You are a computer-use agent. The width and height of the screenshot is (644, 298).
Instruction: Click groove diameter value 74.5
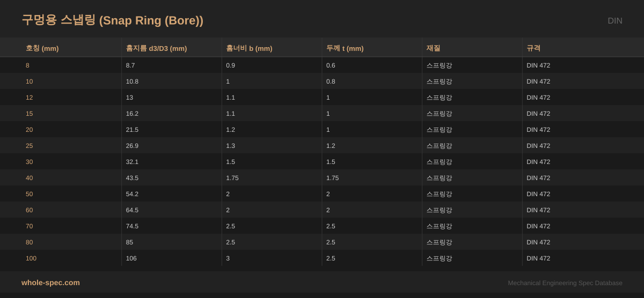(132, 226)
